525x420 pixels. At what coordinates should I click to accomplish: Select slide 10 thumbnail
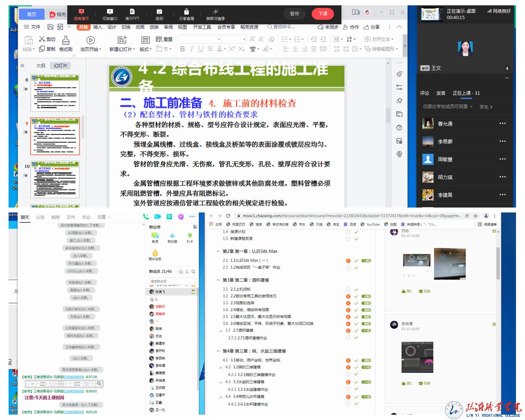55,179
